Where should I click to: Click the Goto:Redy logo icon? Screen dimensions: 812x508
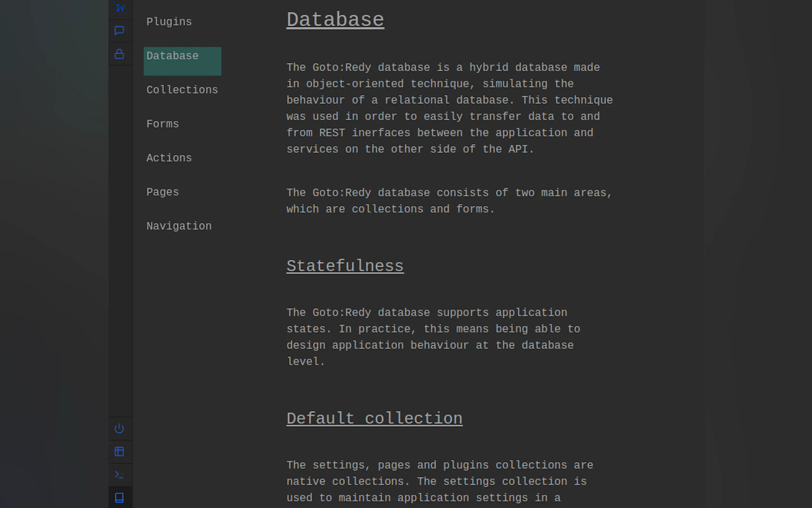[120, 7]
